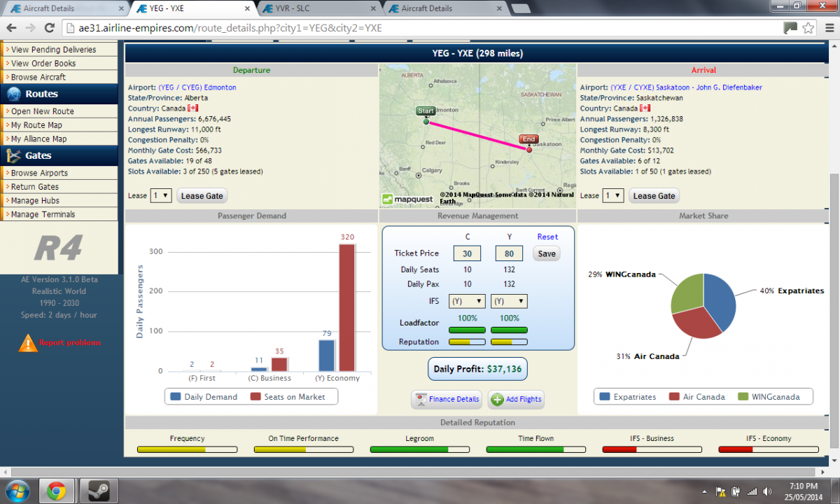Open the Windows Start menu
Image resolution: width=840 pixels, height=504 pixels.
click(x=16, y=491)
